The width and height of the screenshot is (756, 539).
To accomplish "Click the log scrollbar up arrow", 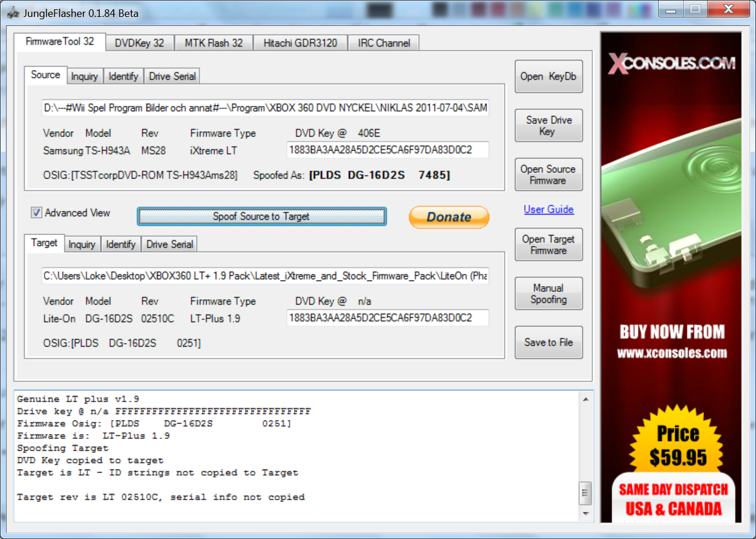I will click(586, 399).
